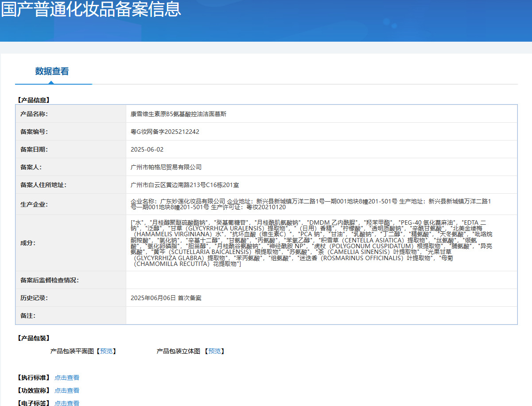532x406 pixels.
Task: Click the 生产企业 row label
Action: click(x=34, y=204)
